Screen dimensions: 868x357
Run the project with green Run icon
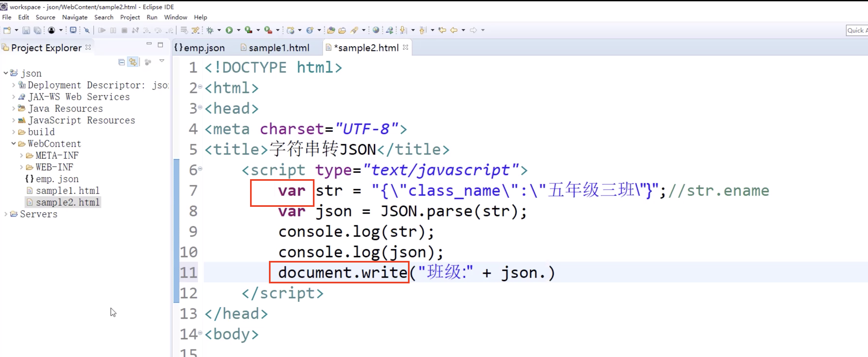coord(230,30)
